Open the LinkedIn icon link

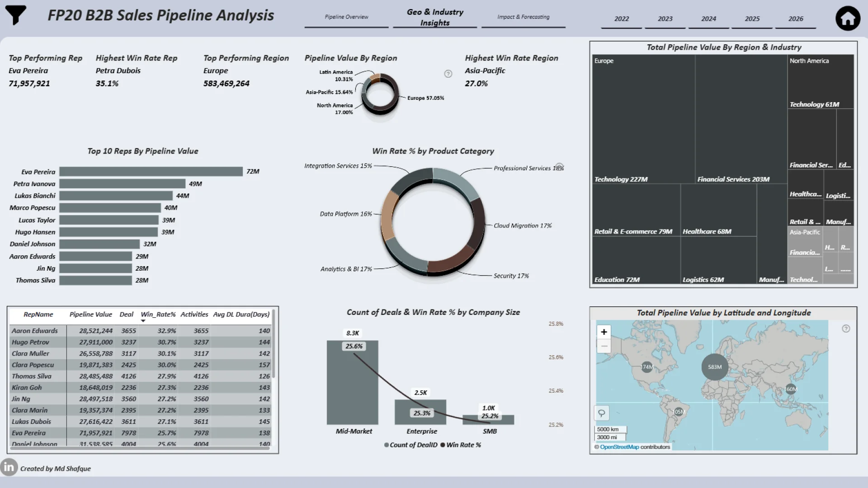coord(9,467)
